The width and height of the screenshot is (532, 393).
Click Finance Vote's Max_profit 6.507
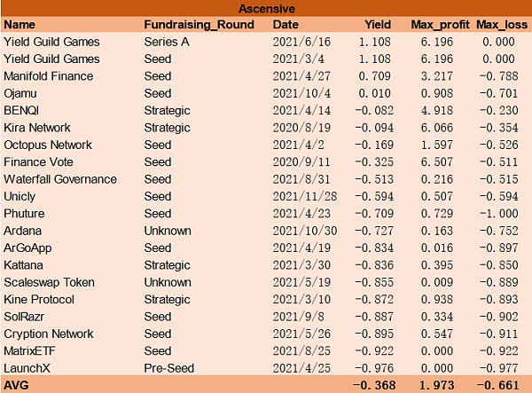pyautogui.click(x=437, y=161)
